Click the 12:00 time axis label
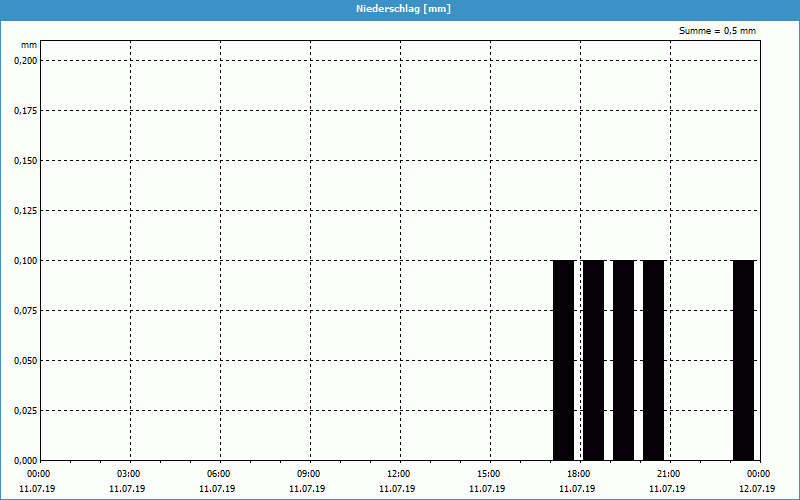This screenshot has width=800, height=500. pyautogui.click(x=400, y=474)
